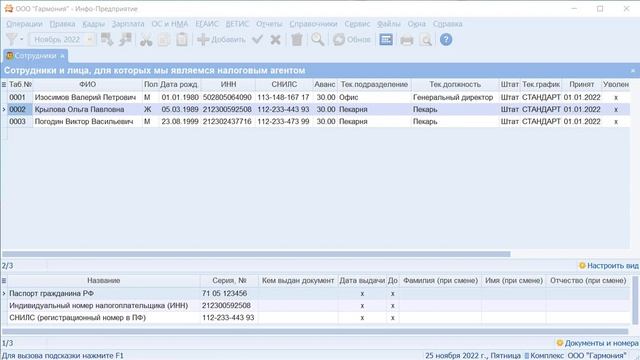Click the print preview icon

pyautogui.click(x=426, y=40)
